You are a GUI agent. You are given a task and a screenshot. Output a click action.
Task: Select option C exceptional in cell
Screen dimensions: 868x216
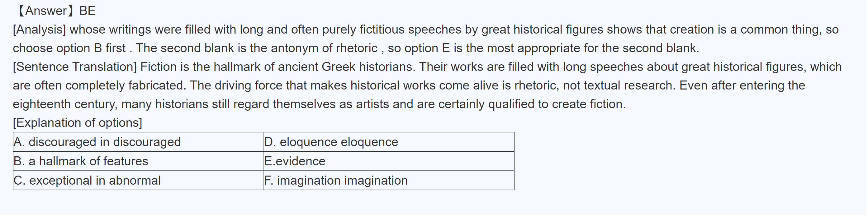click(x=87, y=181)
